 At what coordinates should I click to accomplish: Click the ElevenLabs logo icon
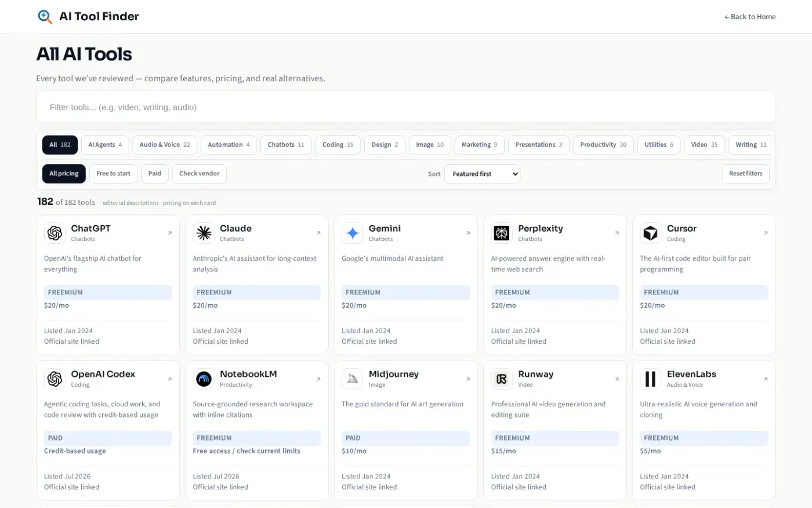(650, 379)
